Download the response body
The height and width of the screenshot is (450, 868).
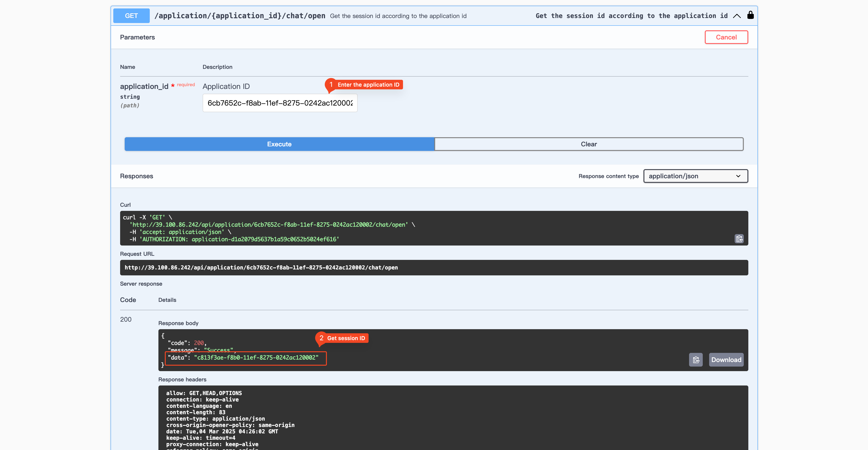(726, 360)
